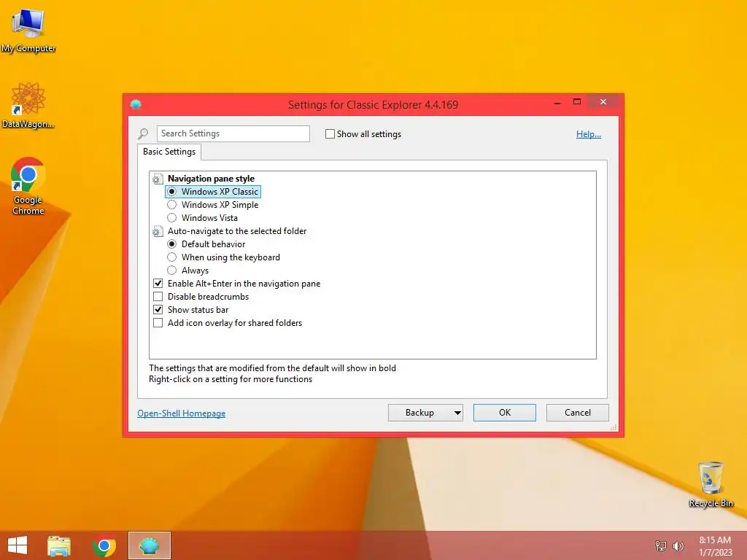Open File Explorer from the taskbar
This screenshot has width=747, height=560.
[x=59, y=545]
